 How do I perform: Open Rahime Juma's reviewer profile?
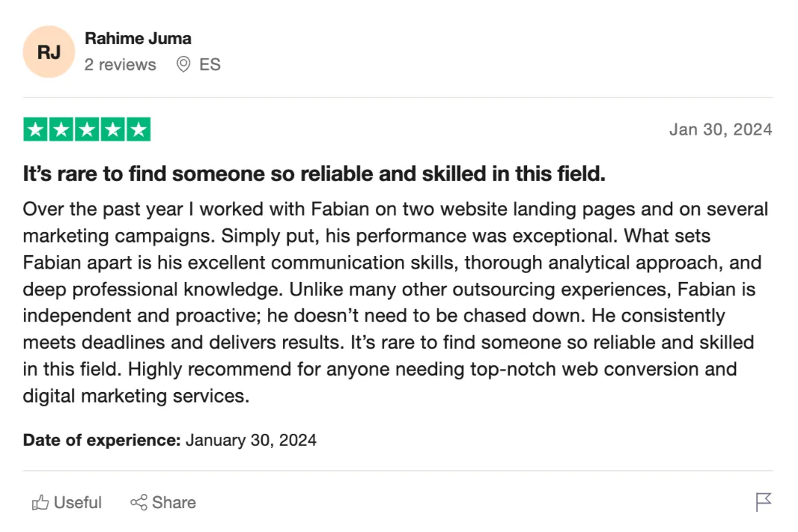click(x=138, y=39)
